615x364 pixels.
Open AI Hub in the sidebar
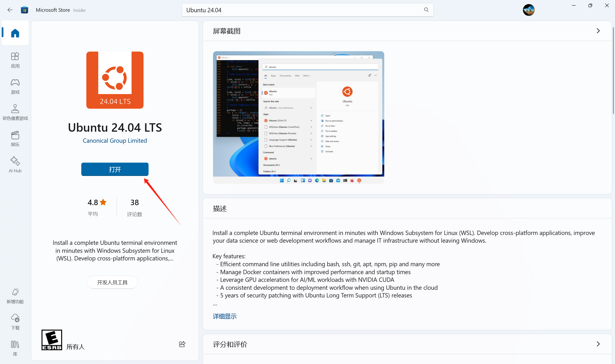pyautogui.click(x=15, y=165)
